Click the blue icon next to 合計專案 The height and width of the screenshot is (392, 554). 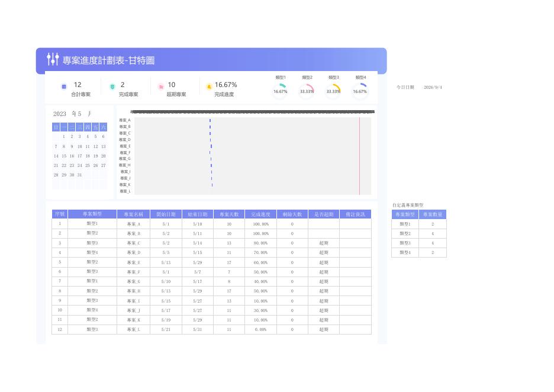pyautogui.click(x=64, y=86)
